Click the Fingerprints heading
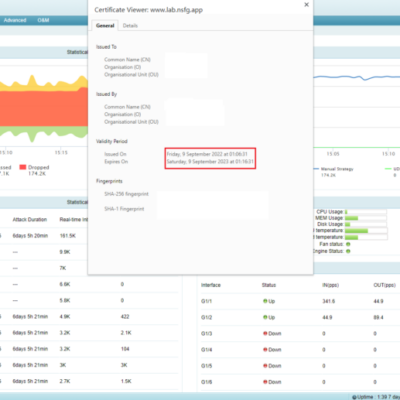Viewport: 400px width, 400px height. (x=109, y=181)
